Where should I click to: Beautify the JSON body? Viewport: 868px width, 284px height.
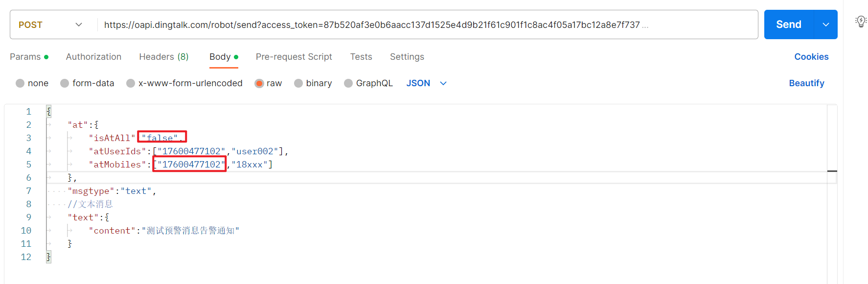point(806,83)
